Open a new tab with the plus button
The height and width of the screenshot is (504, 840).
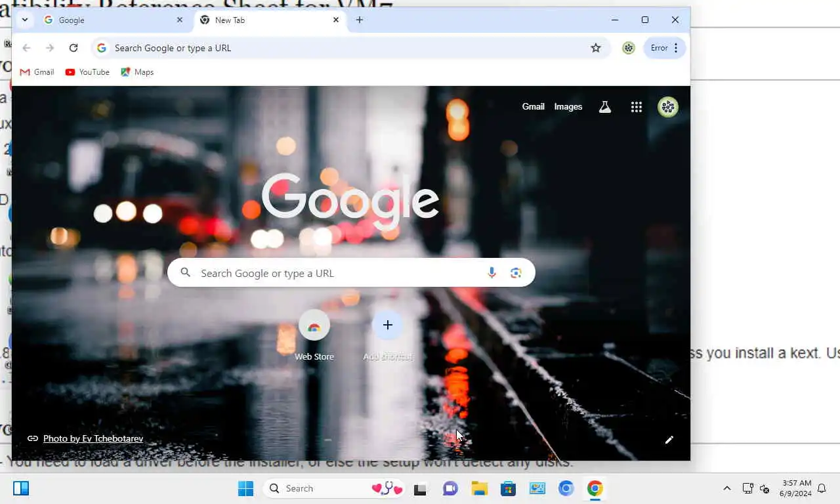360,20
